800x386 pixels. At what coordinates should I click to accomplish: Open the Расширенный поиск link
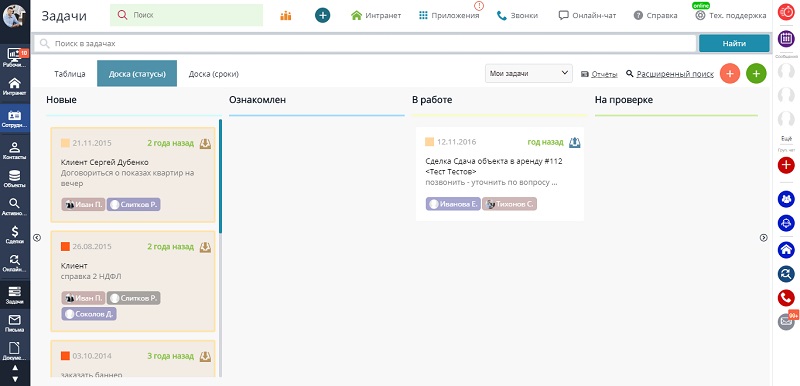click(675, 74)
